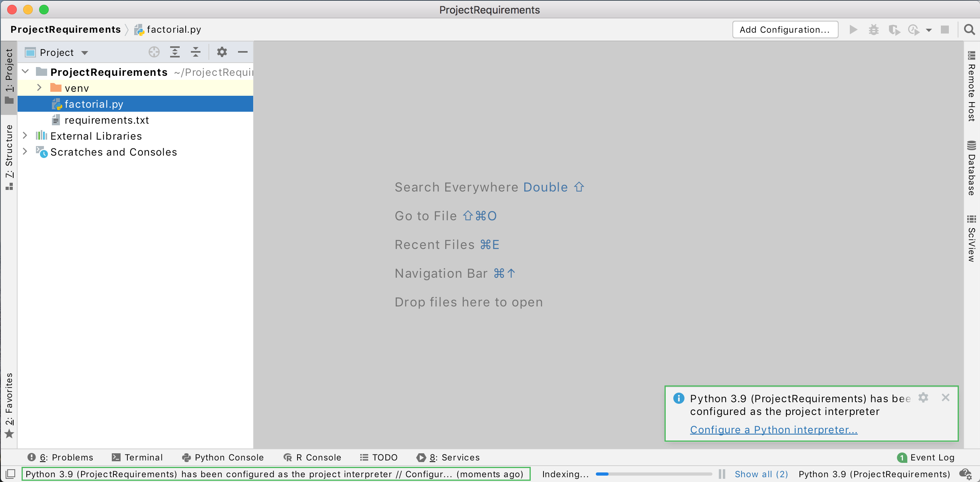Open the Event Log panel

click(x=932, y=457)
